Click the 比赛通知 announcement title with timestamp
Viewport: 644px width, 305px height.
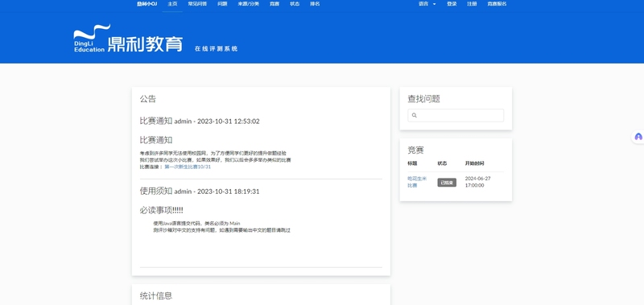point(200,121)
